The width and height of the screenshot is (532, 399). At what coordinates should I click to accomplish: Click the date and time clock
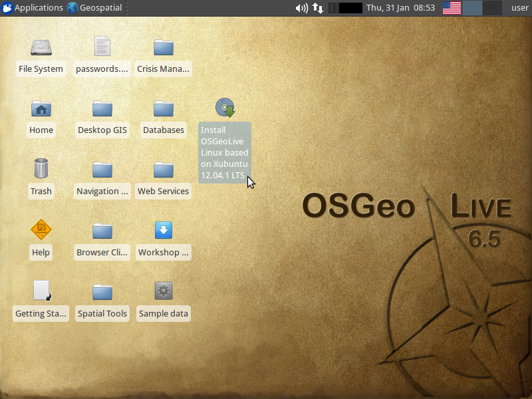[x=401, y=8]
